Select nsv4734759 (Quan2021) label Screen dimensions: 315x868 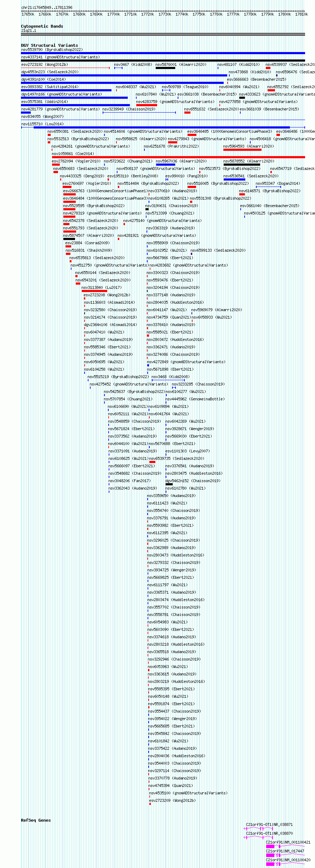169,317
